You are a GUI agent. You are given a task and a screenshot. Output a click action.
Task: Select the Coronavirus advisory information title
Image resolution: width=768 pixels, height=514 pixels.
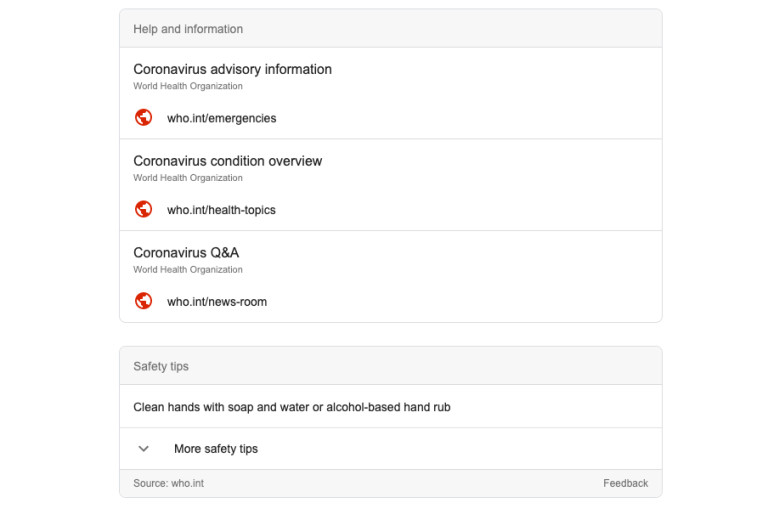point(232,70)
